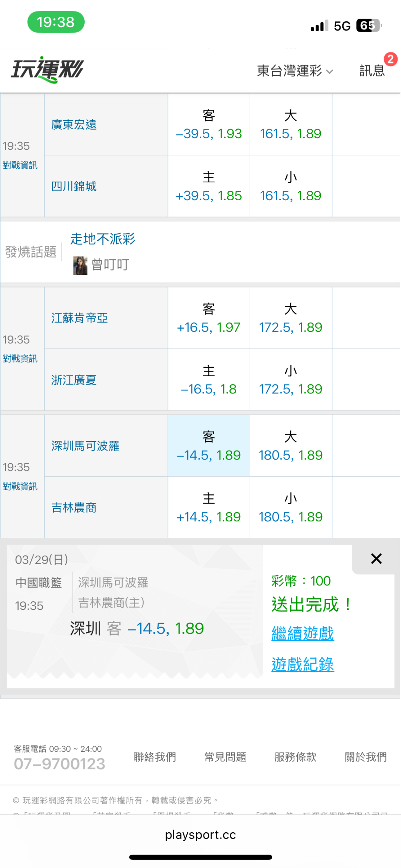Open 遊戲紀錄 link

coord(303,664)
